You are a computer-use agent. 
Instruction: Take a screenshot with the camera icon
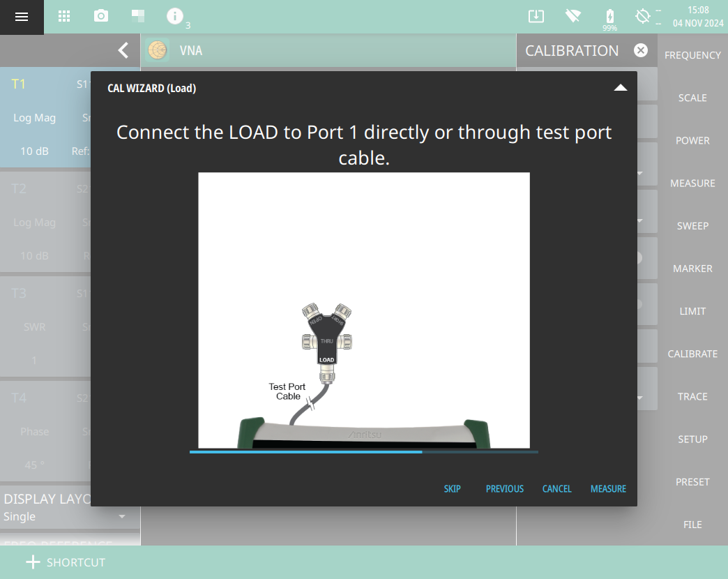click(101, 16)
